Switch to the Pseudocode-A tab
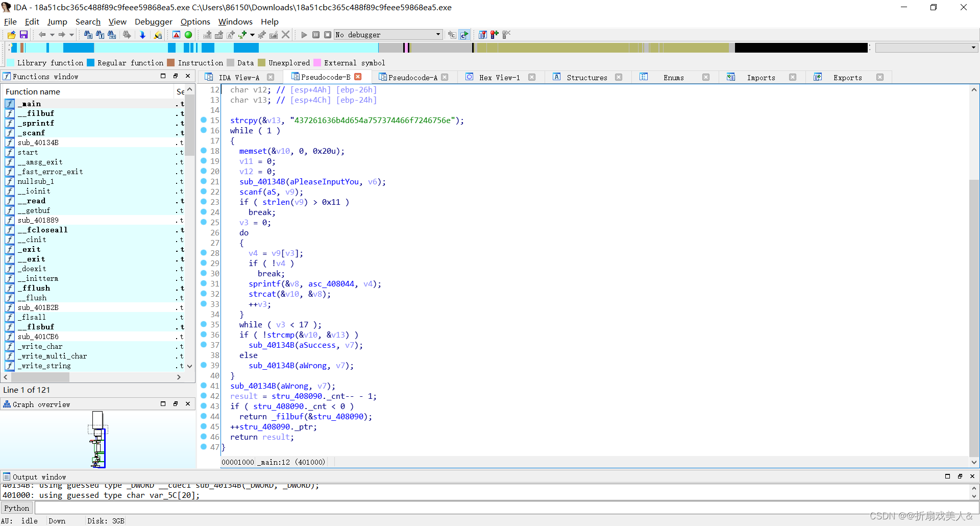The height and width of the screenshot is (526, 980). [x=412, y=78]
